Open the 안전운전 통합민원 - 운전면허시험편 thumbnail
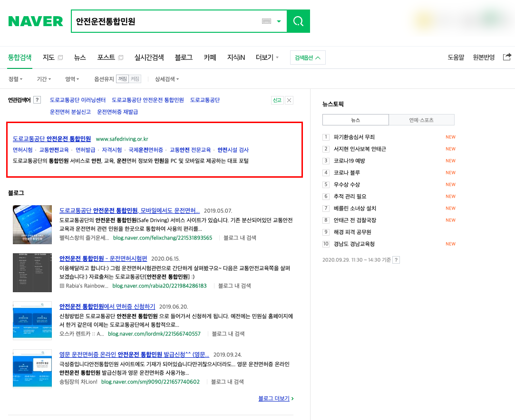The width and height of the screenshot is (515, 420). [32, 273]
